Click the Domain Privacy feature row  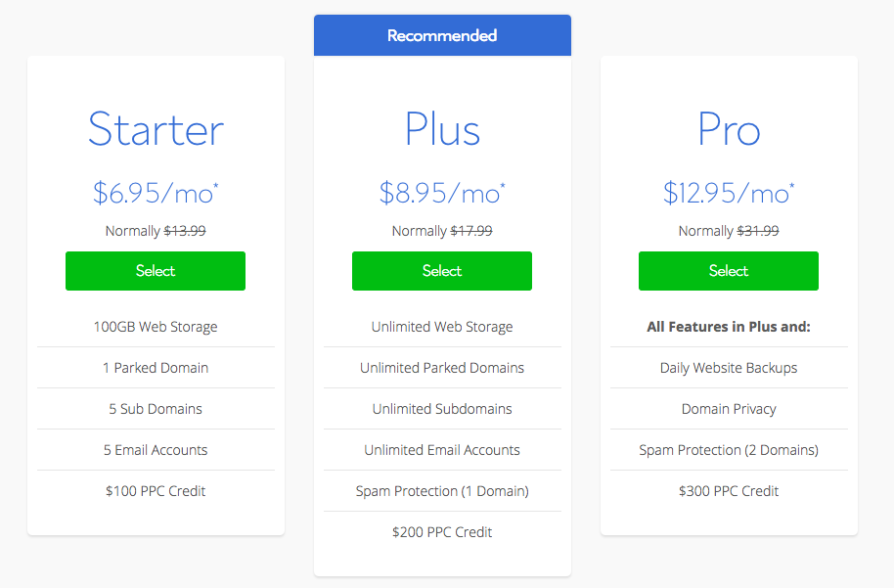click(x=729, y=409)
